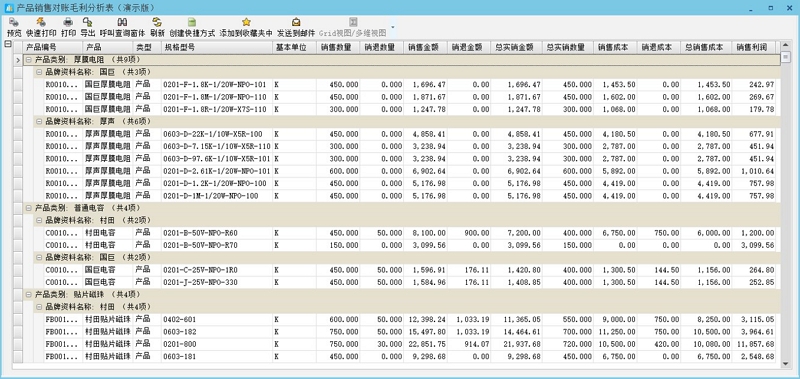The height and width of the screenshot is (379, 800).
Task: Click the scrollbar down arrow
Action: click(x=786, y=363)
